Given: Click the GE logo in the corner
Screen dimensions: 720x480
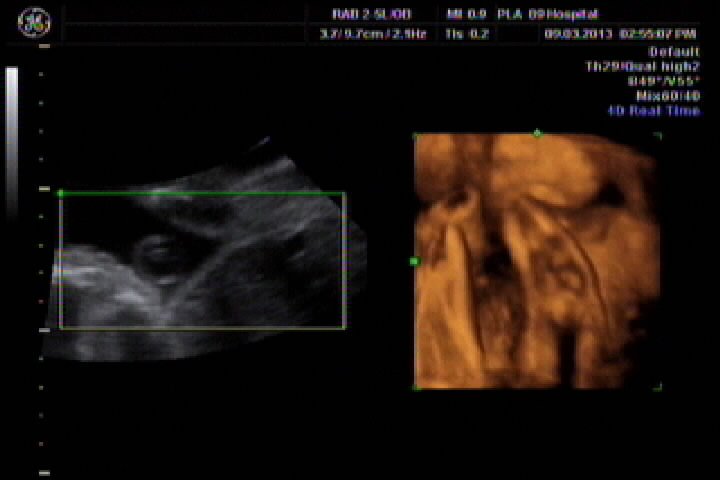Looking at the screenshot, I should (x=34, y=20).
